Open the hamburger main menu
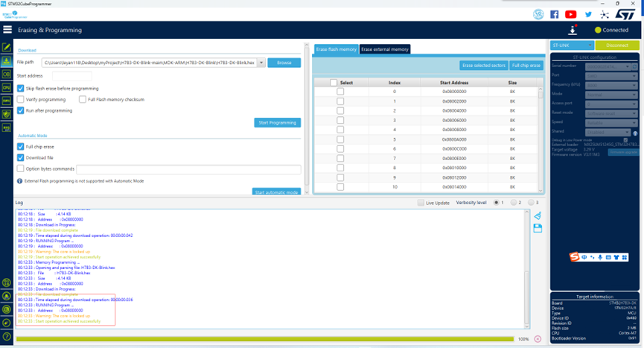The width and height of the screenshot is (644, 348). click(7, 30)
